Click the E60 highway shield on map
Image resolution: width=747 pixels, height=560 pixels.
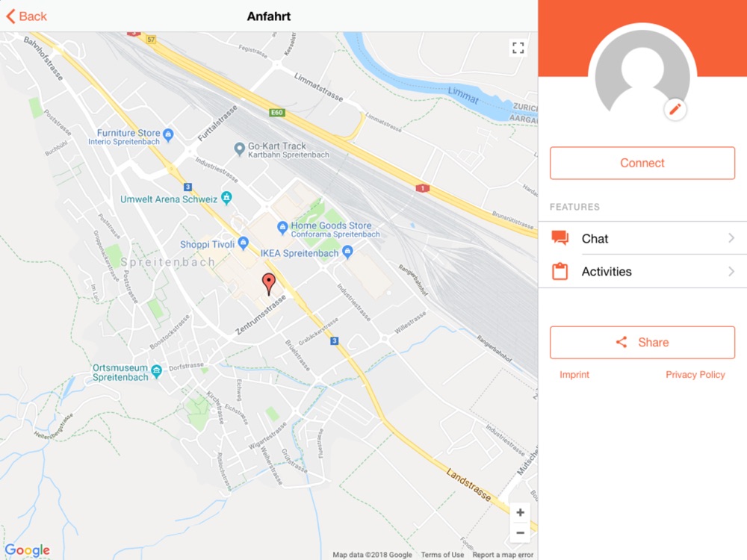point(277,113)
